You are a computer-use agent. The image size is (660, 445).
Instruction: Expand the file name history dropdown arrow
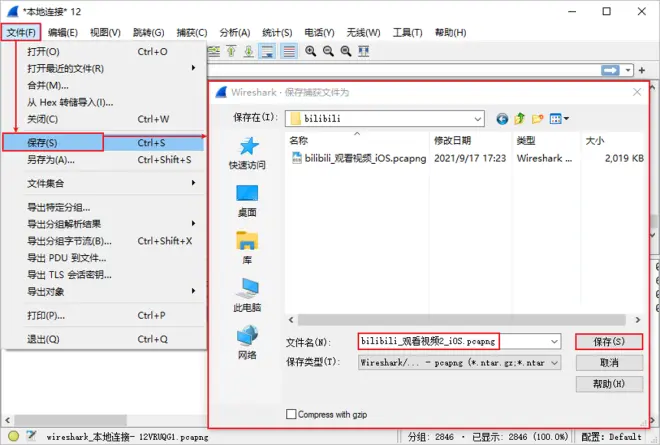[x=555, y=341]
